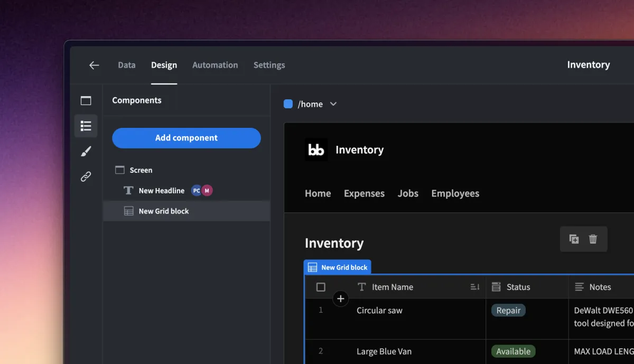
Task: Click the Inventory app title at top
Action: (x=589, y=65)
